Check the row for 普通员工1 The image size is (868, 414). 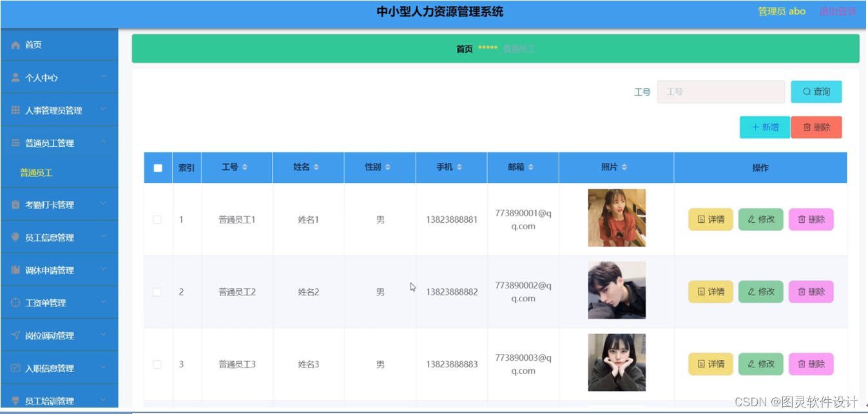(x=157, y=220)
